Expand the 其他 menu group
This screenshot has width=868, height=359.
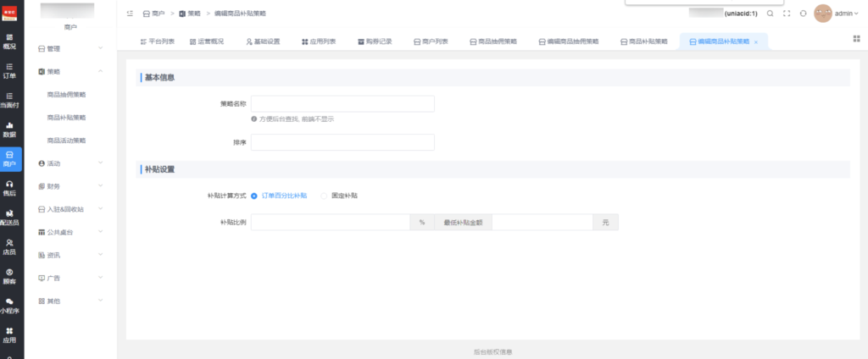pos(71,301)
